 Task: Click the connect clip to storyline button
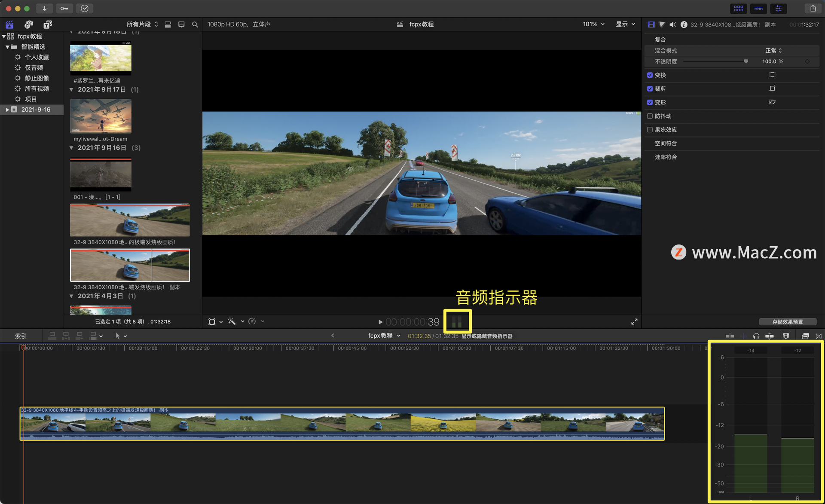point(52,336)
